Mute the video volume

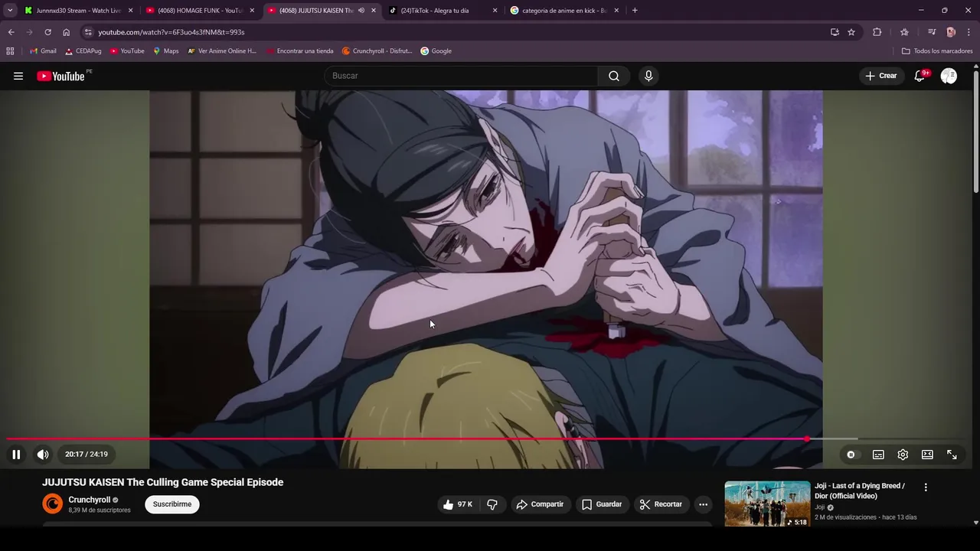click(43, 455)
